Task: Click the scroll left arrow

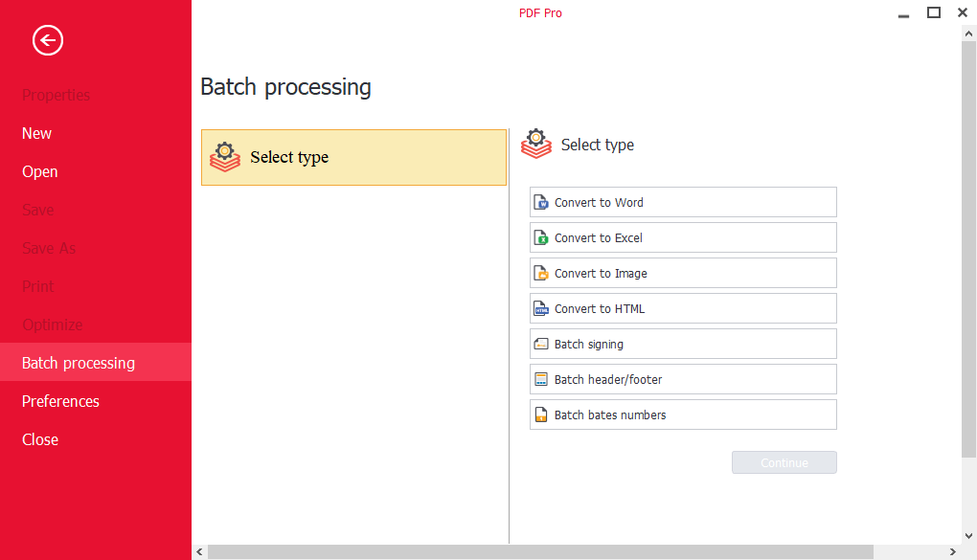Action: tap(199, 552)
